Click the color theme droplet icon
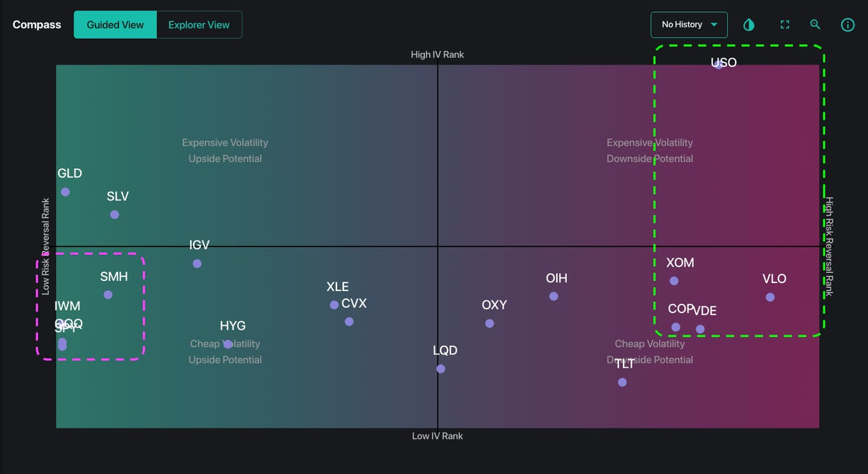Screen dimensions: 868x474 (748, 25)
